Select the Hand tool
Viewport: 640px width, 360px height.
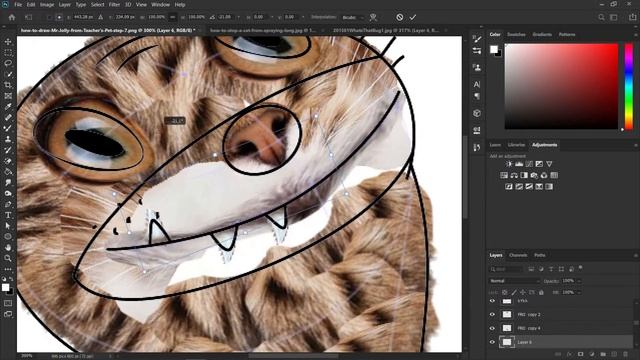(8, 247)
